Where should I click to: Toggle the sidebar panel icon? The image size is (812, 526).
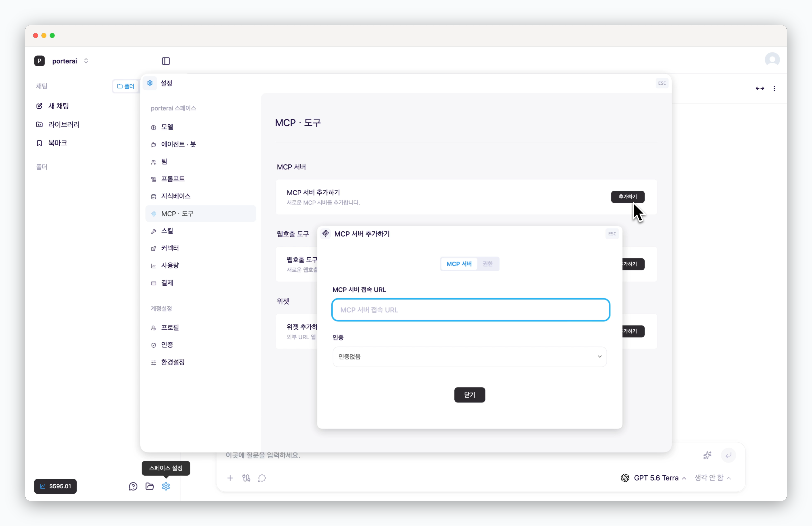(x=166, y=61)
